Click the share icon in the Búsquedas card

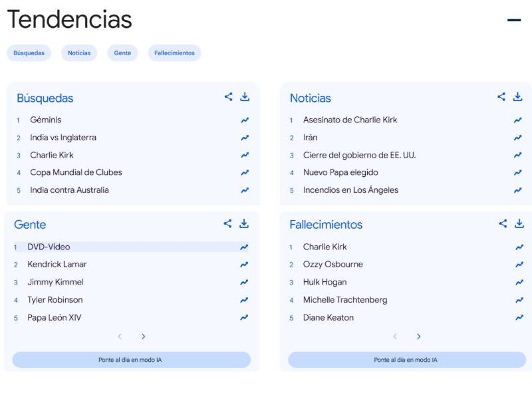click(229, 96)
